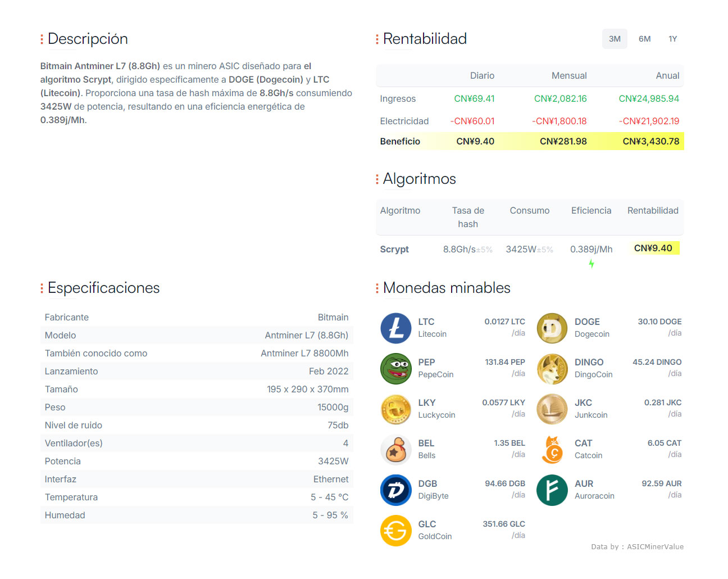Click the Especificaciones section heading
728x579 pixels.
[104, 288]
